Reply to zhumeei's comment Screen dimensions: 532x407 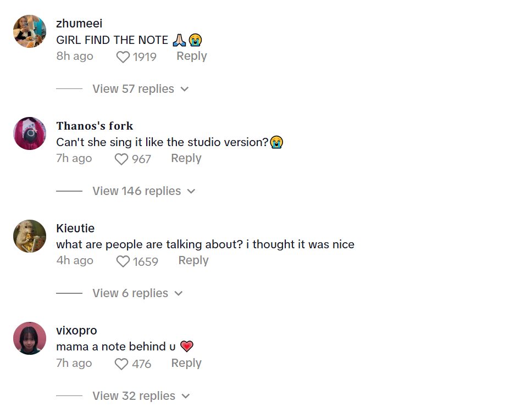pyautogui.click(x=191, y=56)
